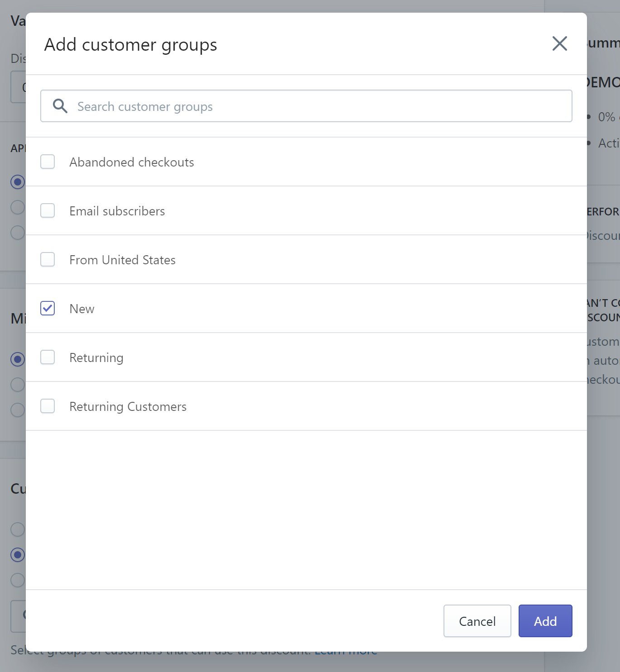The height and width of the screenshot is (672, 620).
Task: Click the From United States label
Action: (122, 260)
